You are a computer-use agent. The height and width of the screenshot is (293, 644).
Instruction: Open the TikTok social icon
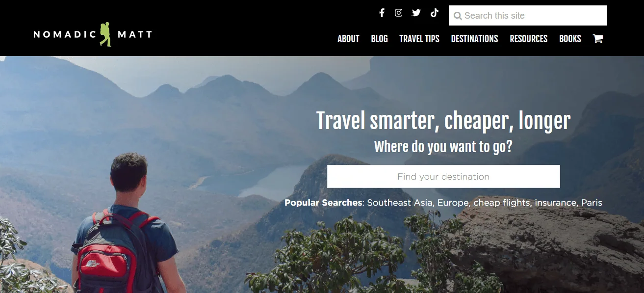click(x=434, y=13)
